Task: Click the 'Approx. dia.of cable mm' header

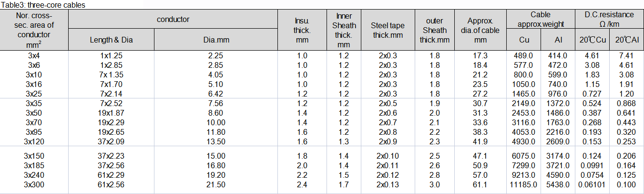Action: (480, 30)
